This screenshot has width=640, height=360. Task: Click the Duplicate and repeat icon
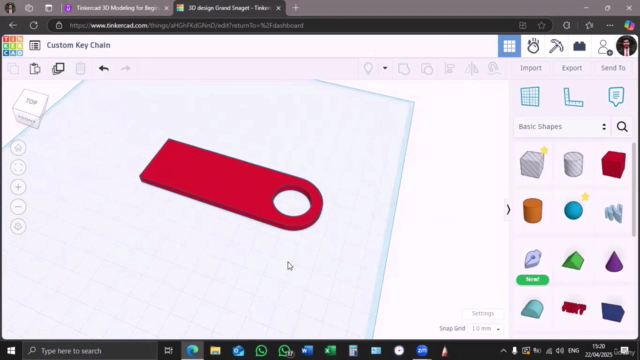click(x=58, y=68)
